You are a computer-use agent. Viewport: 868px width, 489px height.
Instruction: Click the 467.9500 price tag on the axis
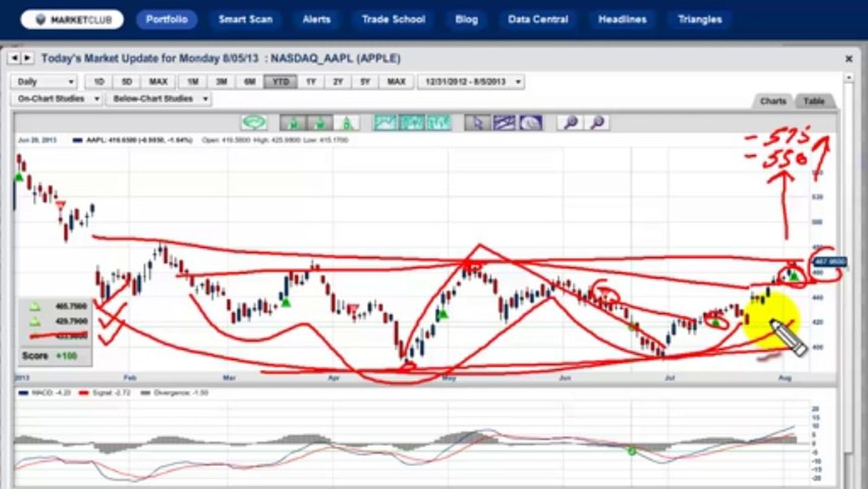[829, 261]
